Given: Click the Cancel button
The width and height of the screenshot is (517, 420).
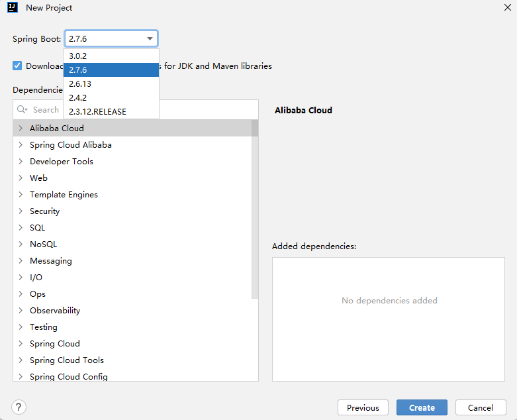Looking at the screenshot, I should (x=481, y=407).
